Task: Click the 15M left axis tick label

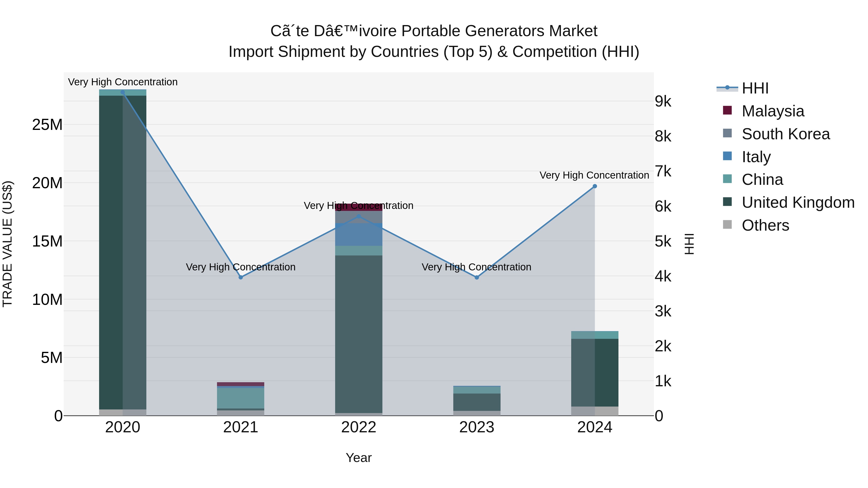Action: [x=47, y=241]
